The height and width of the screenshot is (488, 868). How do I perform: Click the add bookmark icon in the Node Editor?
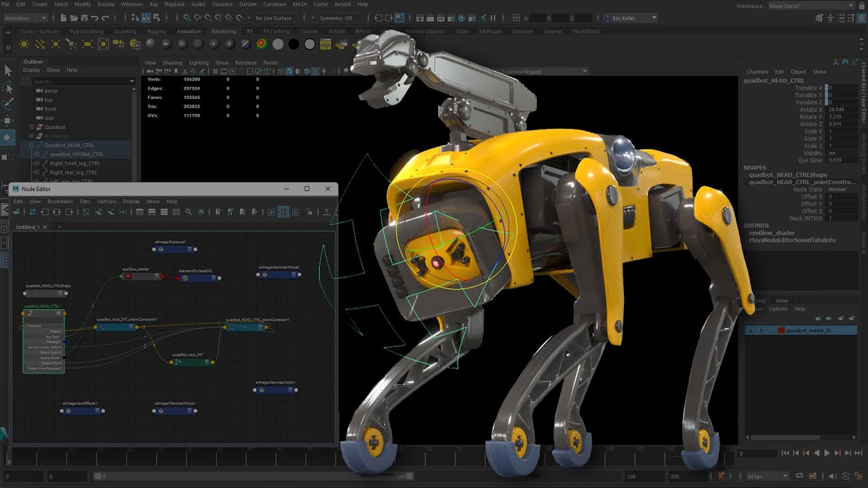pyautogui.click(x=218, y=212)
